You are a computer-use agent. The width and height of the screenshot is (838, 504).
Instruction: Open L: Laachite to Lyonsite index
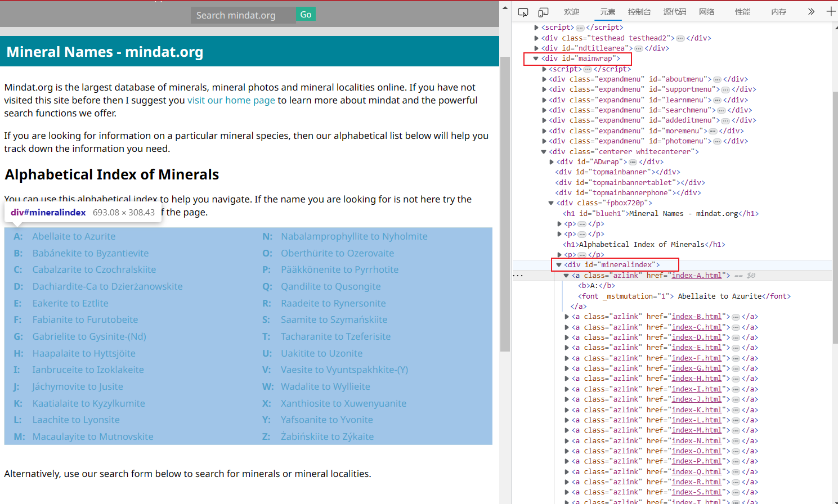pyautogui.click(x=66, y=420)
